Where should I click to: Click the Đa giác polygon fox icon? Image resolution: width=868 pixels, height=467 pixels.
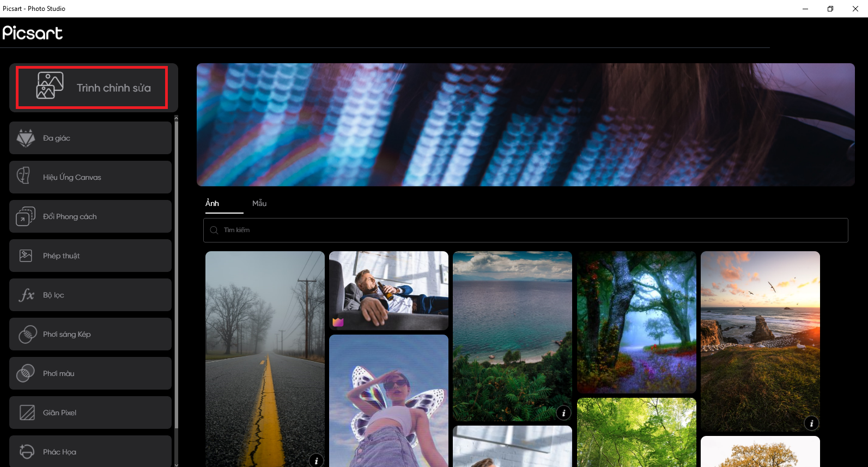(26, 138)
